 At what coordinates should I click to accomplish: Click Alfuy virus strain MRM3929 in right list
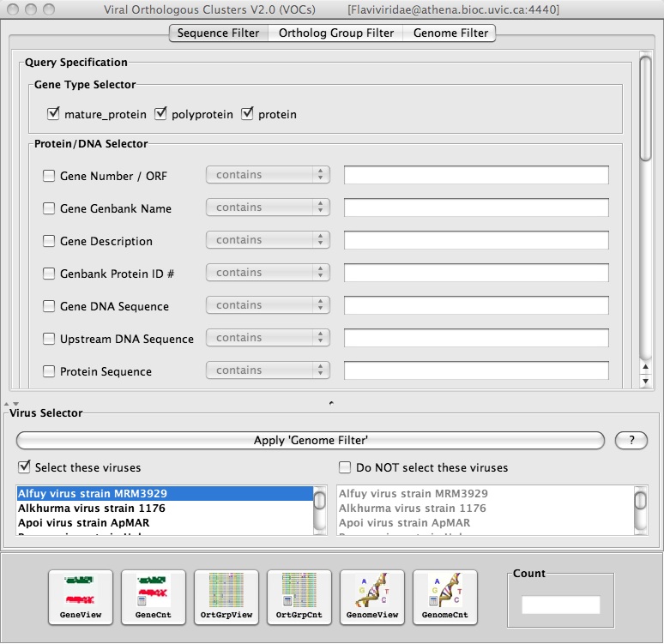tap(486, 494)
